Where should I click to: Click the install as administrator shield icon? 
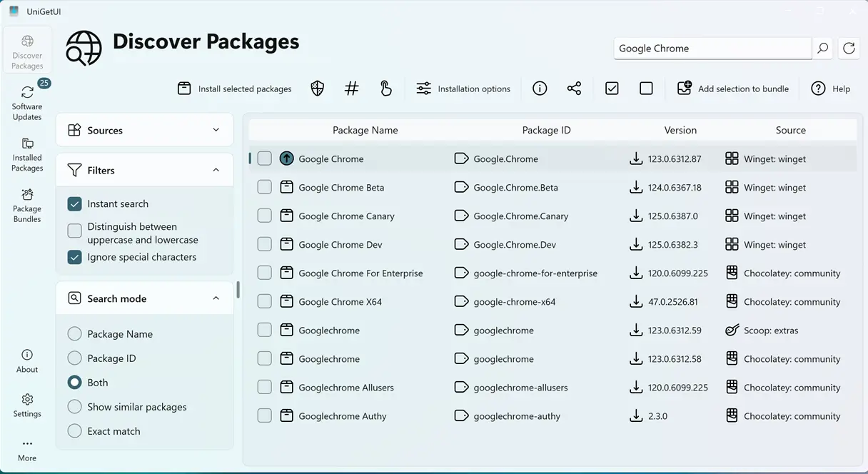pos(318,89)
